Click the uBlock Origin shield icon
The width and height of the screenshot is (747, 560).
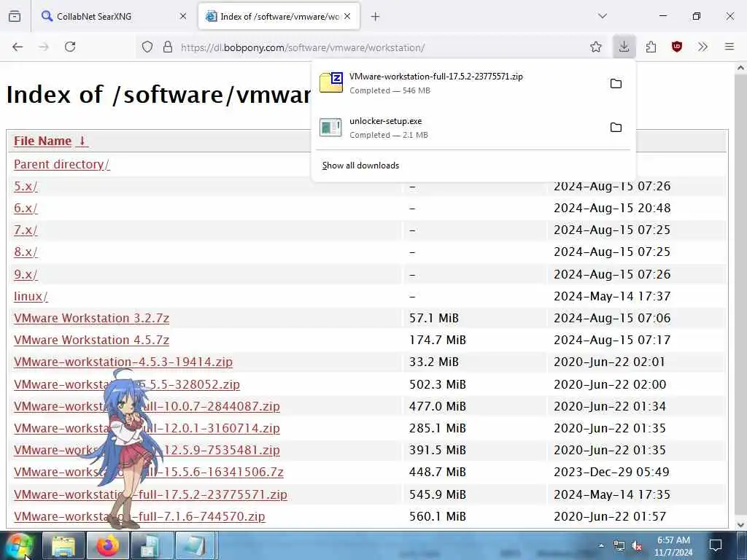click(676, 47)
